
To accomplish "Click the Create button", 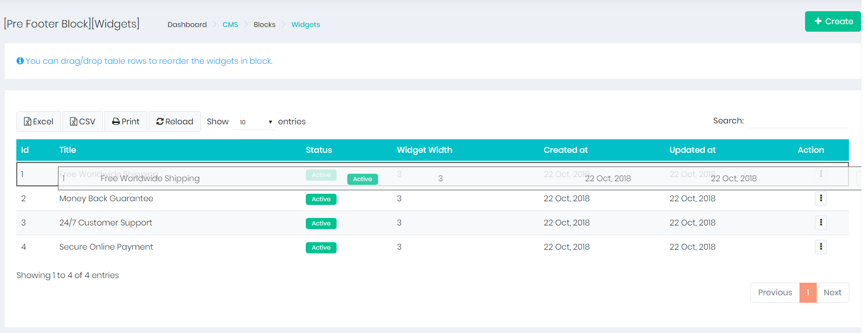I will tap(833, 21).
